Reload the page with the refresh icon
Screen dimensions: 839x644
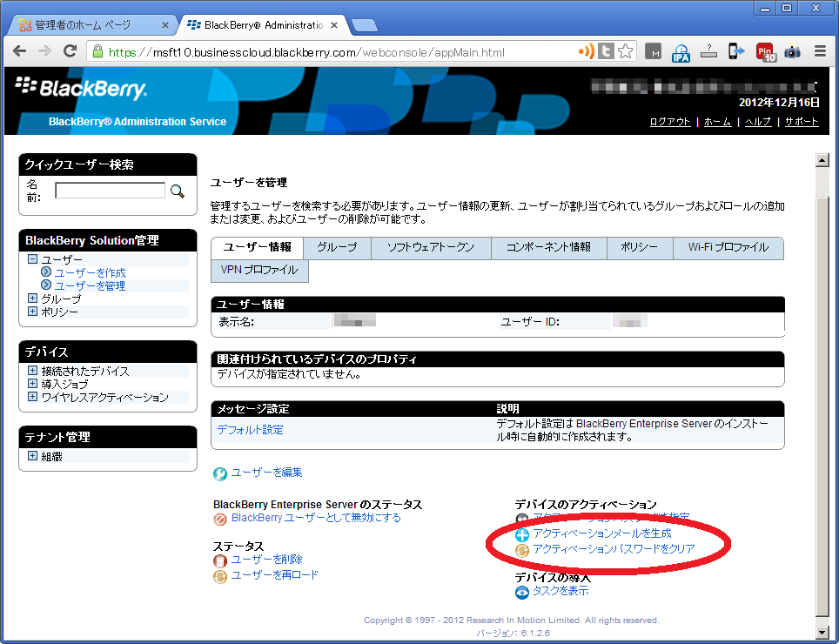(x=70, y=51)
